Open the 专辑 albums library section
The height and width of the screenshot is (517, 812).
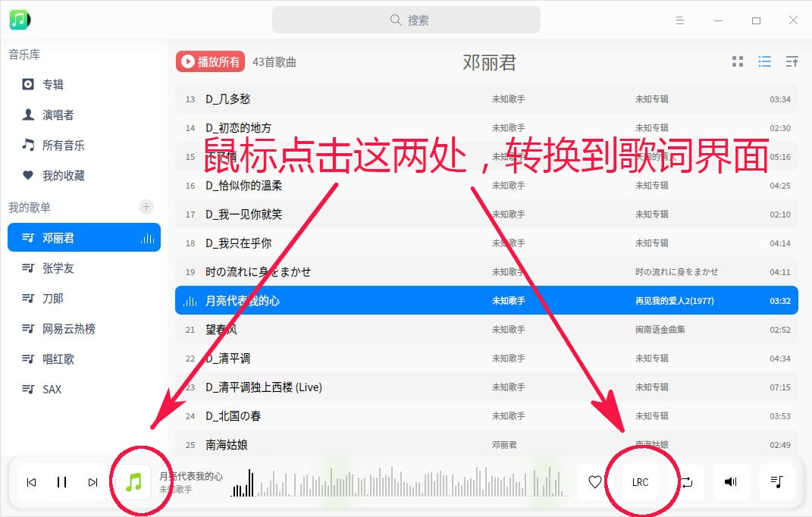pyautogui.click(x=53, y=84)
